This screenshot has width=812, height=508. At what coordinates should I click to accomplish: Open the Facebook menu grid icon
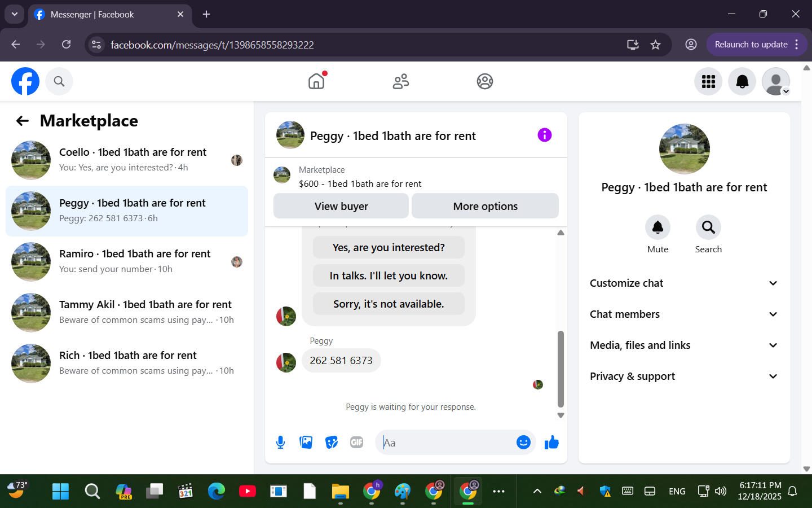pyautogui.click(x=708, y=81)
